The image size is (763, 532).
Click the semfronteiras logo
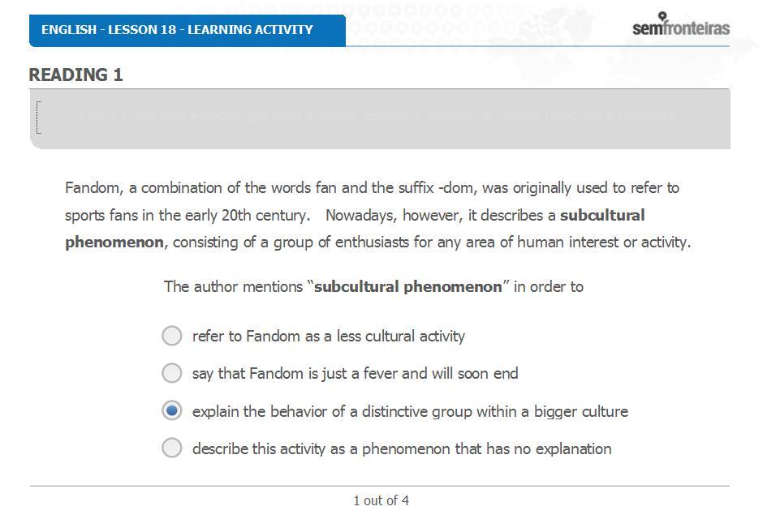pyautogui.click(x=681, y=25)
